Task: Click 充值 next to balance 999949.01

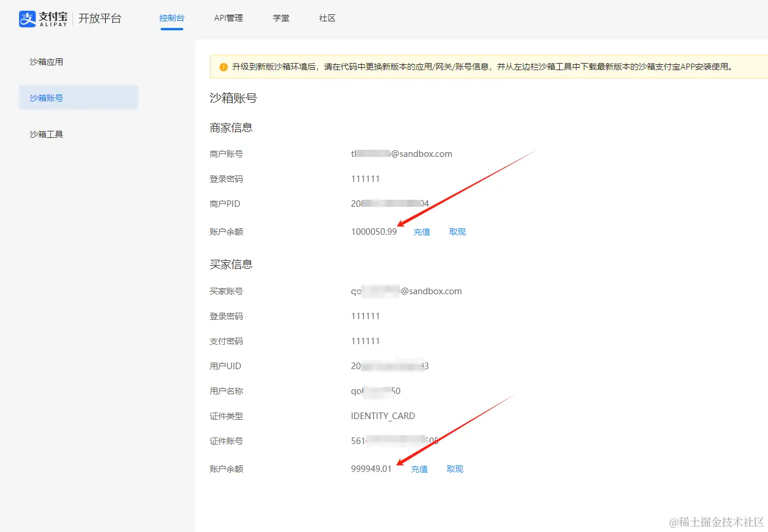Action: (419, 469)
